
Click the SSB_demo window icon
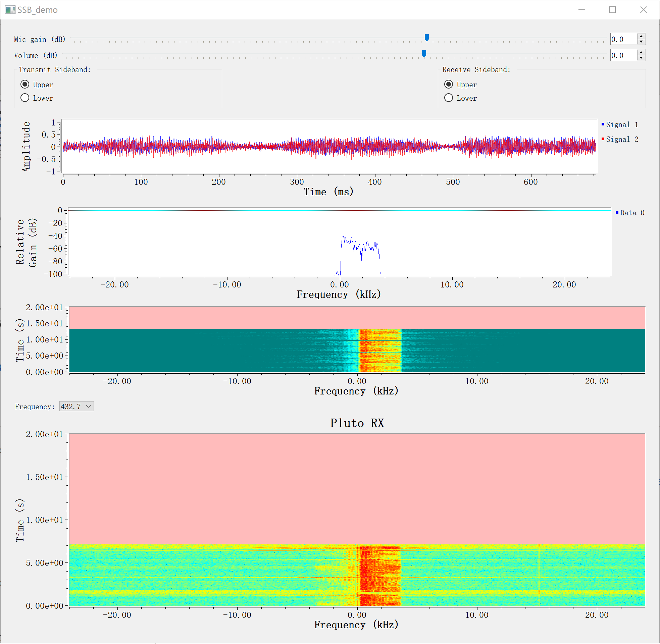10,10
